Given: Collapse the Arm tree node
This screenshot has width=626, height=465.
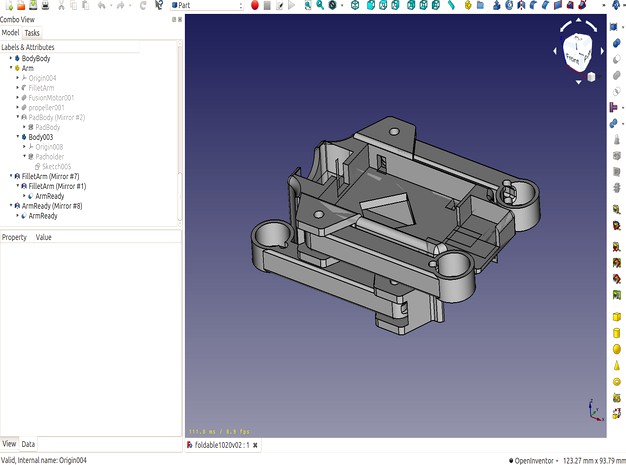Looking at the screenshot, I should point(11,68).
